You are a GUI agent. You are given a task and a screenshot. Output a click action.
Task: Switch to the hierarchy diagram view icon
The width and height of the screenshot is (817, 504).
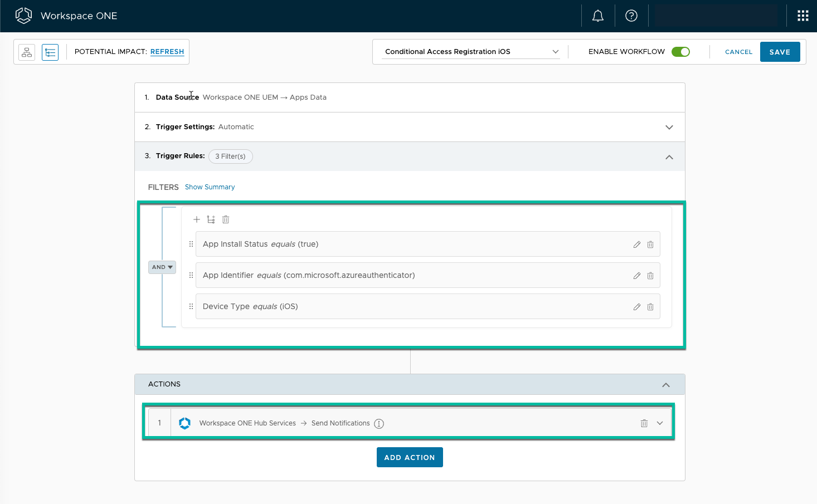(27, 52)
